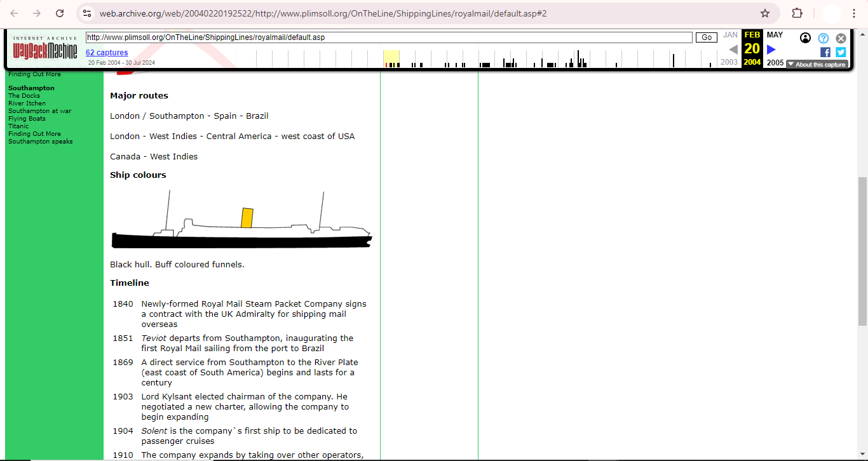
Task: Reload the current page
Action: 60,13
